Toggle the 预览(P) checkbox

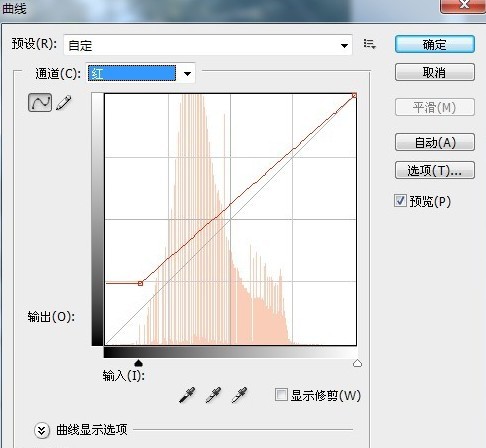(400, 201)
